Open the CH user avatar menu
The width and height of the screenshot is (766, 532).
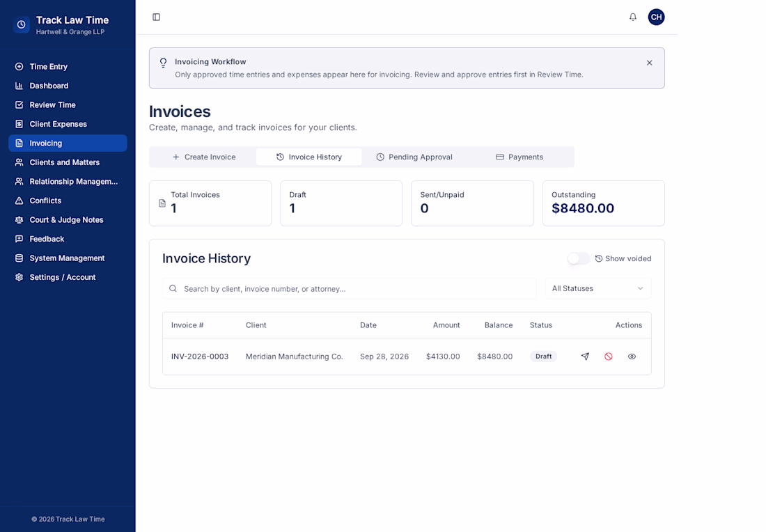(656, 17)
